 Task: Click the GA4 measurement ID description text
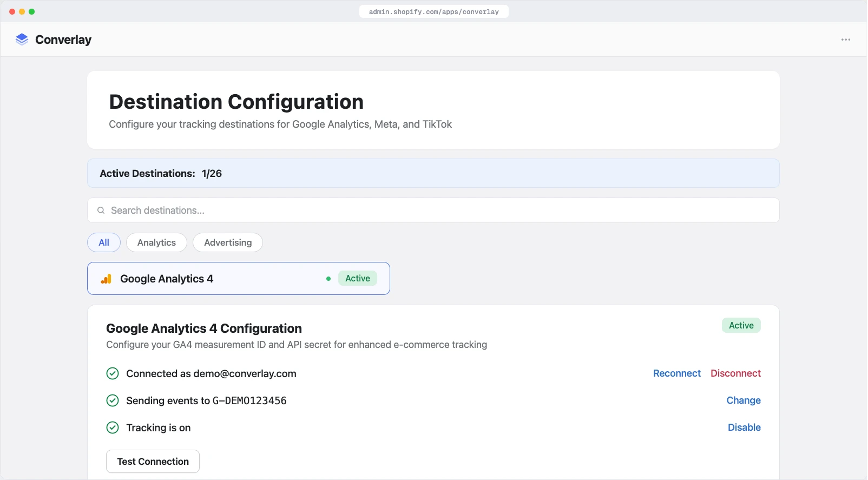(297, 345)
